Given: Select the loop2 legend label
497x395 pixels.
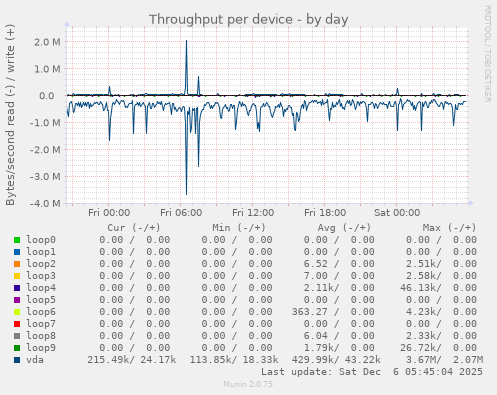Looking at the screenshot, I should coord(41,264).
